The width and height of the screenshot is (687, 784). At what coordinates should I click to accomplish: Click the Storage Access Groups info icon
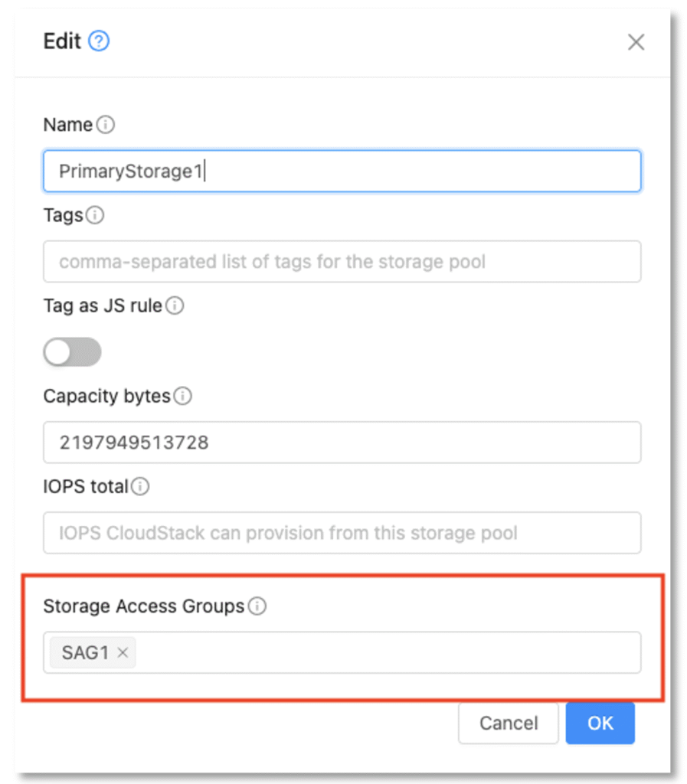coord(257,607)
